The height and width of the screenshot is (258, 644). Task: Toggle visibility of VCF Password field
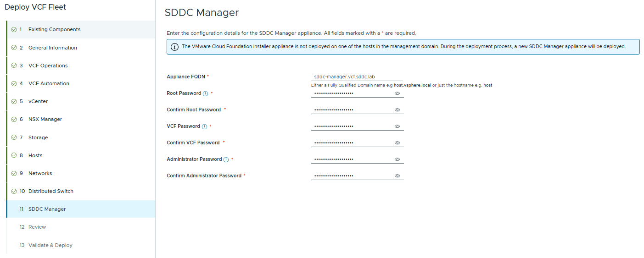point(397,126)
